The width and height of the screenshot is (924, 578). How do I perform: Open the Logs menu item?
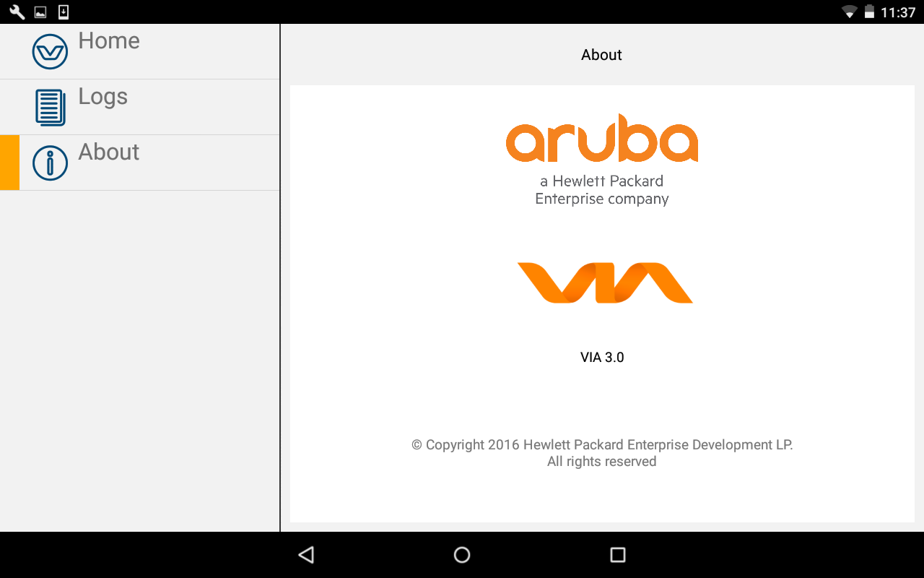pos(139,107)
